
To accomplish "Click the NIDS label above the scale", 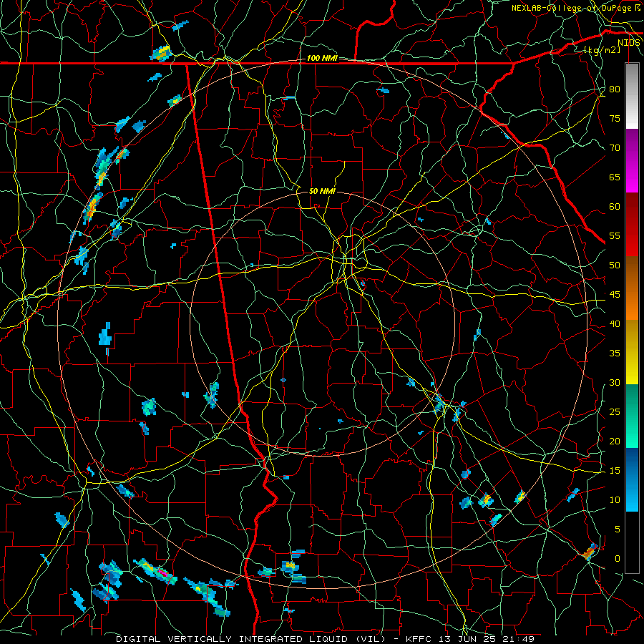I will [x=629, y=43].
